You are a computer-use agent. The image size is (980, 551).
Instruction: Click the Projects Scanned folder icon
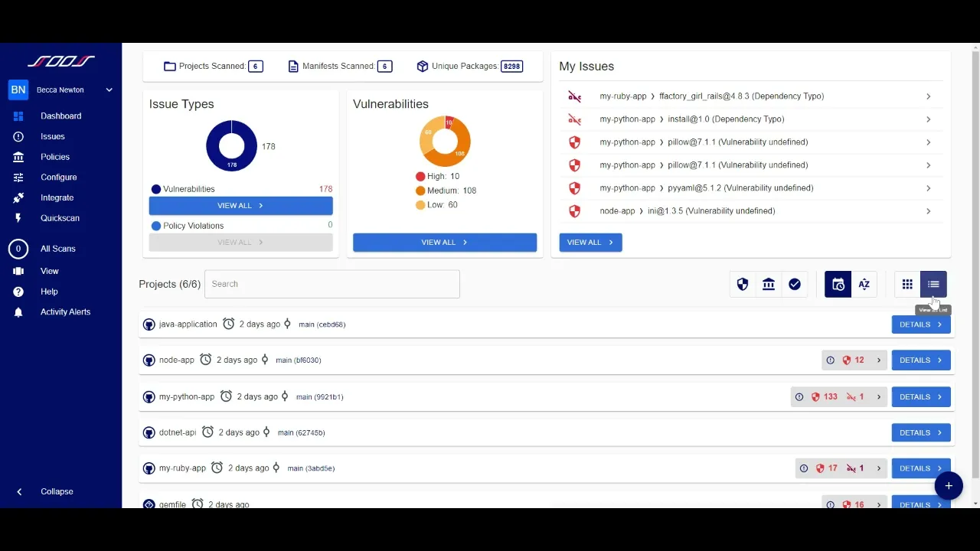[x=170, y=67]
